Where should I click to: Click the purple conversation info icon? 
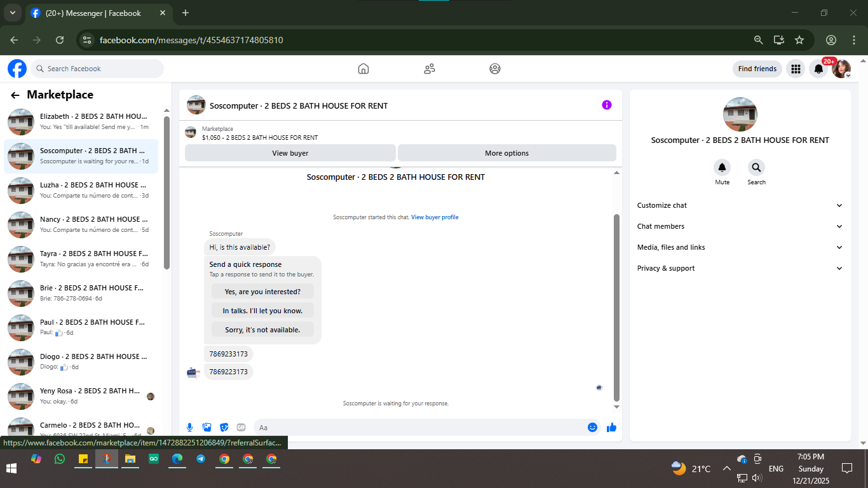[607, 105]
